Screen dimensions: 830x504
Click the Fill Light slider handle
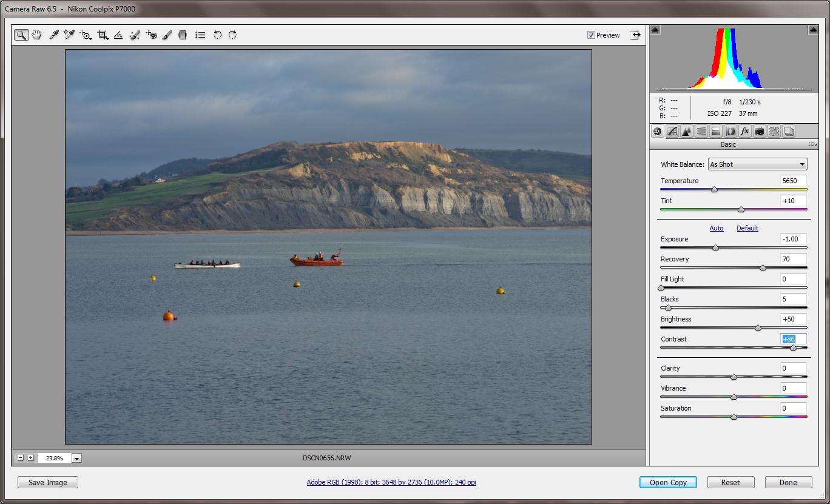pyautogui.click(x=661, y=288)
